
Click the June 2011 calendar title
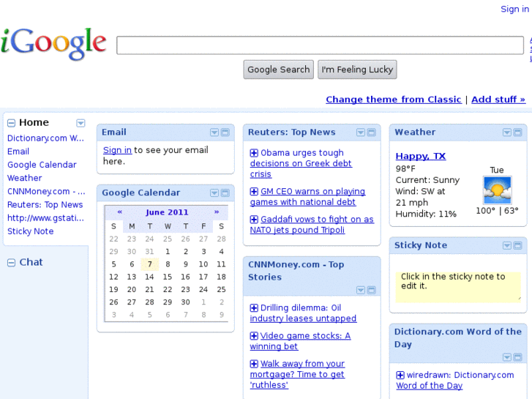tap(167, 212)
